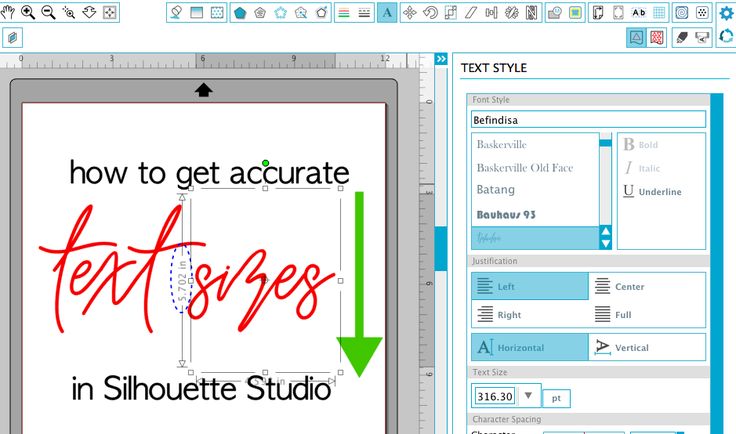This screenshot has height=434, width=736.
Task: Toggle Underline font style
Action: point(652,191)
